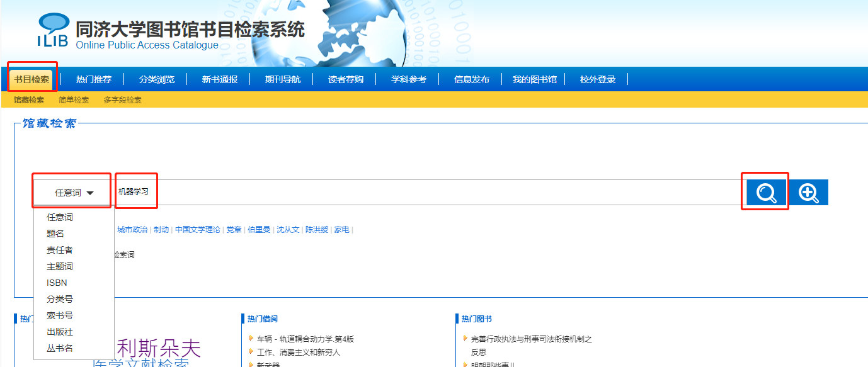
Task: Click the hot keyword 制动
Action: pyautogui.click(x=161, y=230)
